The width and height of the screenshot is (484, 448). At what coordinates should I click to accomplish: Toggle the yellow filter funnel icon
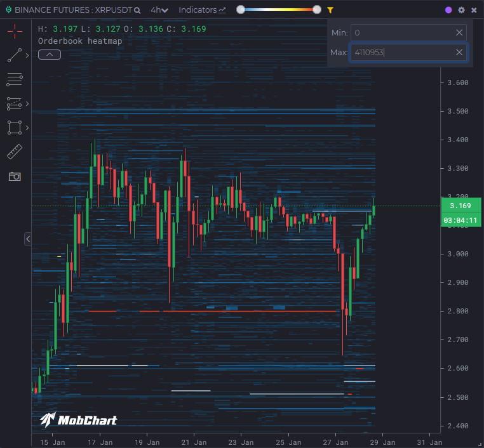point(330,10)
